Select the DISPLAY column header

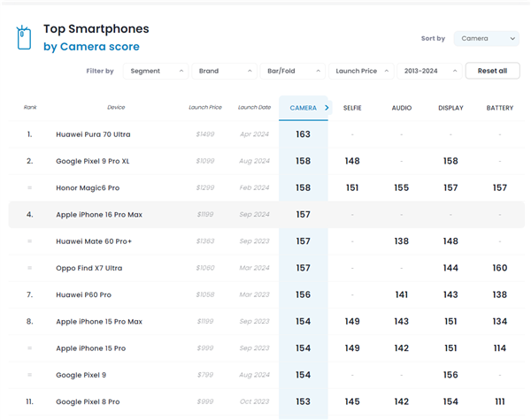[x=450, y=108]
